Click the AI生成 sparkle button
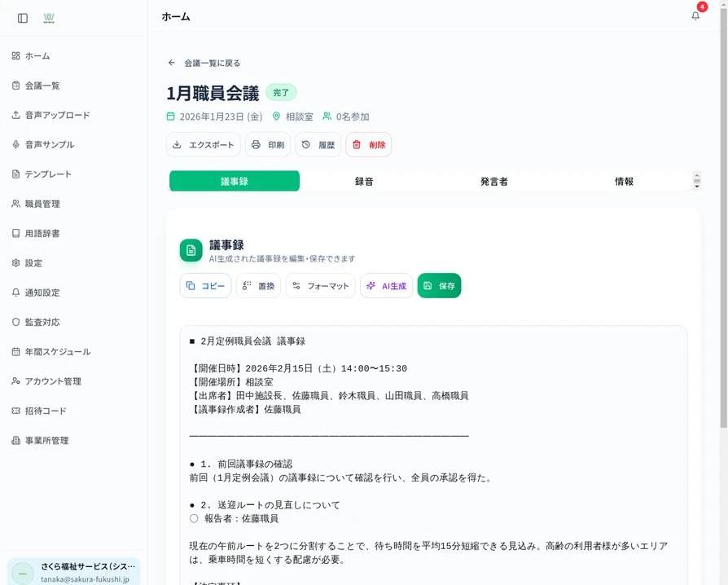The width and height of the screenshot is (728, 585). point(386,286)
